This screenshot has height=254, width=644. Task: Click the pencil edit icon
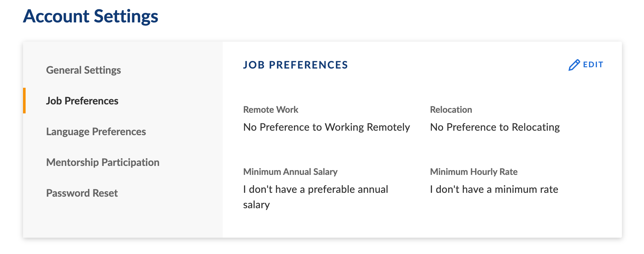coord(574,65)
